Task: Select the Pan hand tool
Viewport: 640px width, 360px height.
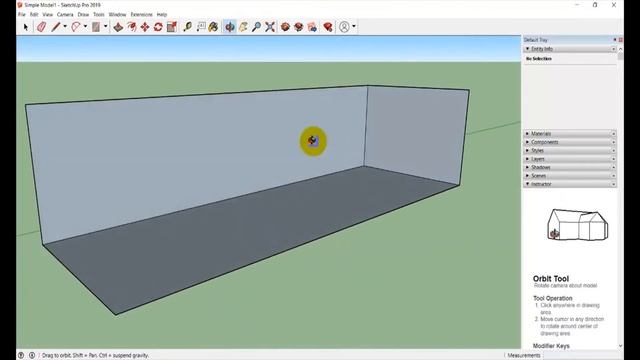Action: point(243,27)
